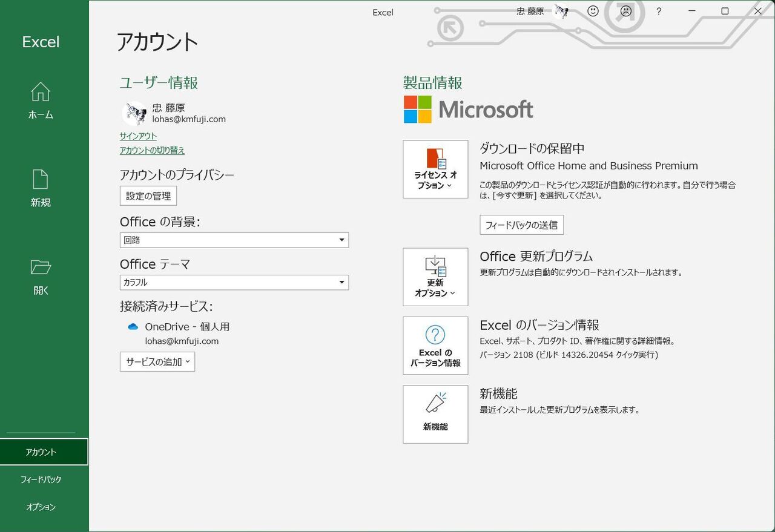Click the 新機能 megaphone button
This screenshot has height=532, width=775.
(435, 414)
